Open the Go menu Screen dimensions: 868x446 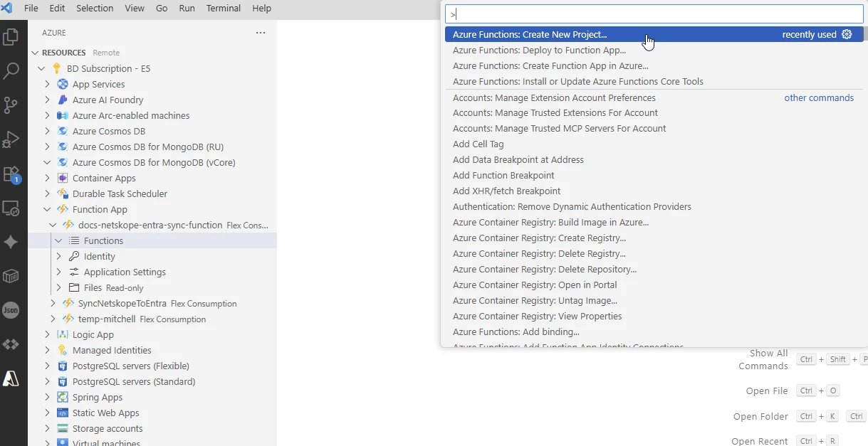click(x=162, y=8)
